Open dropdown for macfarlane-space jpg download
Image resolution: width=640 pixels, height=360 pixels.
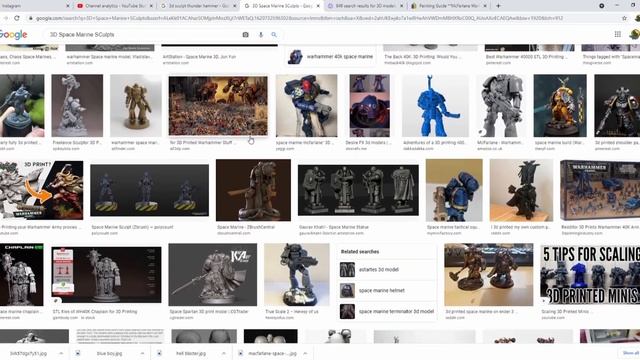pyautogui.click(x=305, y=353)
